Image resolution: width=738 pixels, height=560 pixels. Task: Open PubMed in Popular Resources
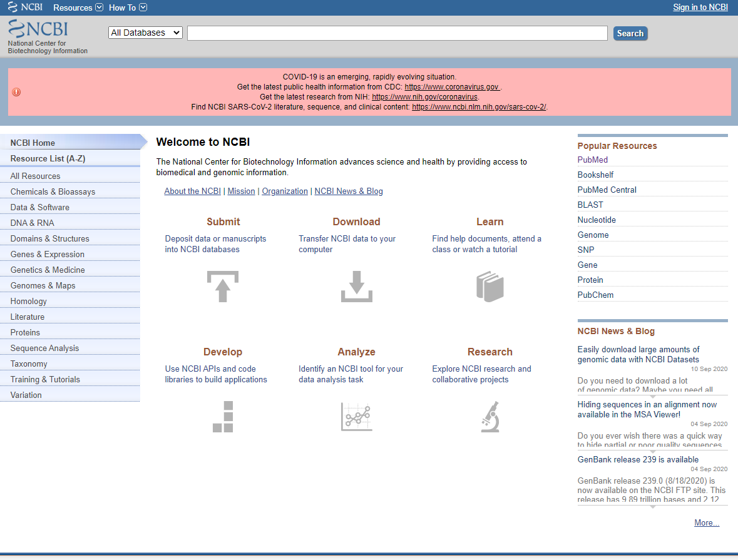(x=593, y=160)
